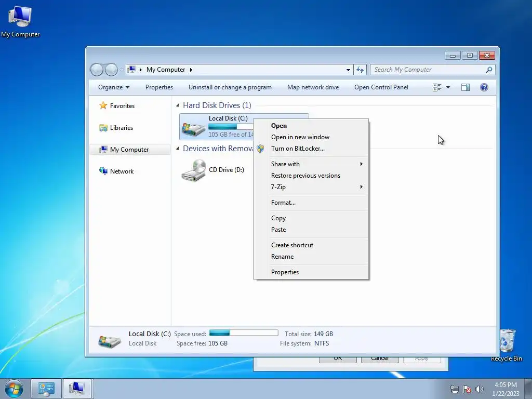Choose Copy from context menu
Image resolution: width=532 pixels, height=399 pixels.
(x=278, y=218)
